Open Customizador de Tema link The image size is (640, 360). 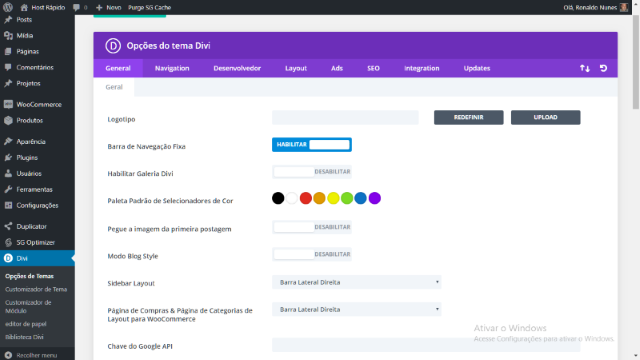tap(36, 289)
